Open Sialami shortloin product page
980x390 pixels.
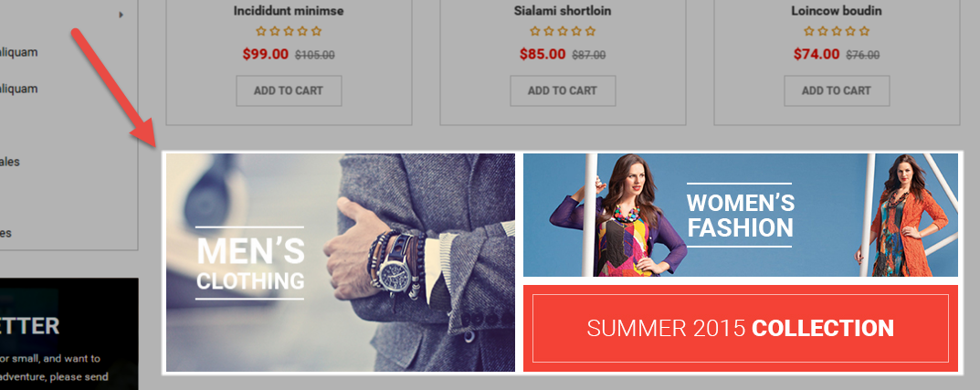563,11
